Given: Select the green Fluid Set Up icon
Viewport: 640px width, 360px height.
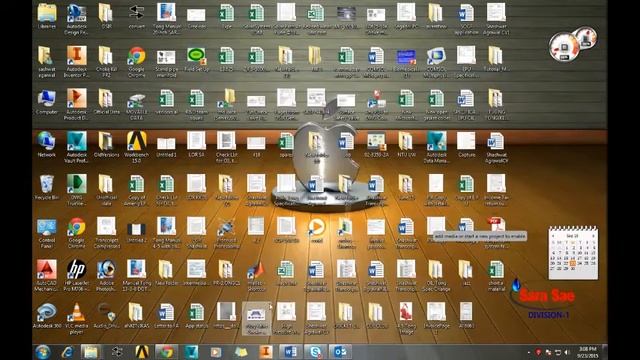Looking at the screenshot, I should pyautogui.click(x=196, y=60).
